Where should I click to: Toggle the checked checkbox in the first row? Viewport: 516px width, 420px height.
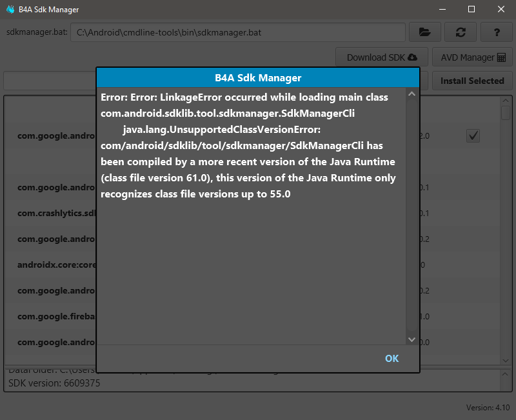pyautogui.click(x=473, y=135)
